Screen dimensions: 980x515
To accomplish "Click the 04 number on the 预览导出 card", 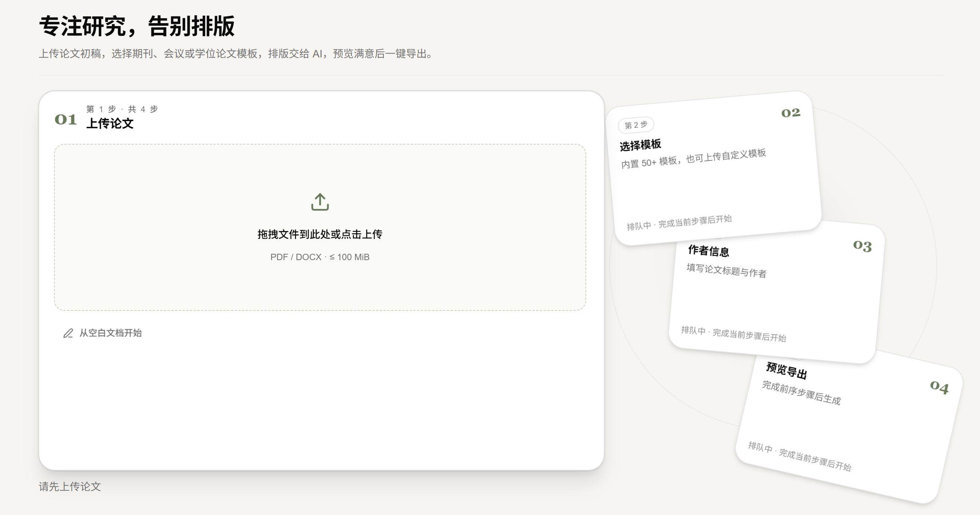I will click(939, 387).
